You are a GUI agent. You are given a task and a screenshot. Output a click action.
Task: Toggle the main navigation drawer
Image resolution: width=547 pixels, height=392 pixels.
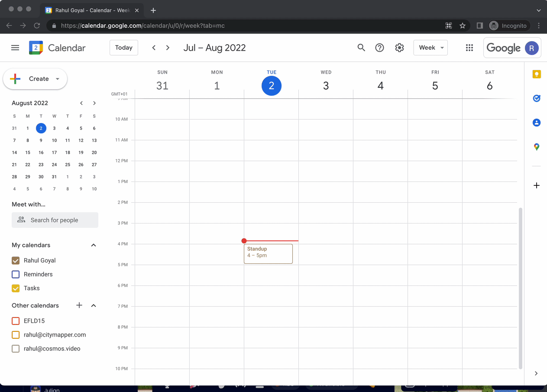pos(15,48)
